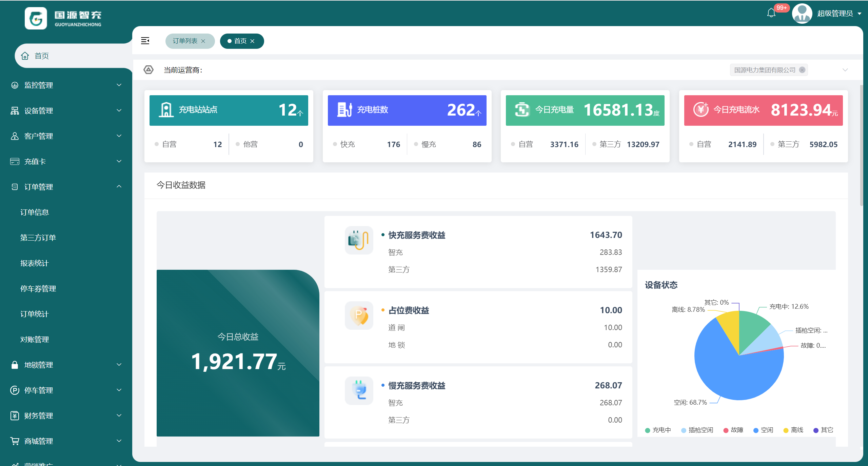The image size is (868, 466).
Task: Collapse sidebar with hamburger menu icon
Action: (x=145, y=41)
